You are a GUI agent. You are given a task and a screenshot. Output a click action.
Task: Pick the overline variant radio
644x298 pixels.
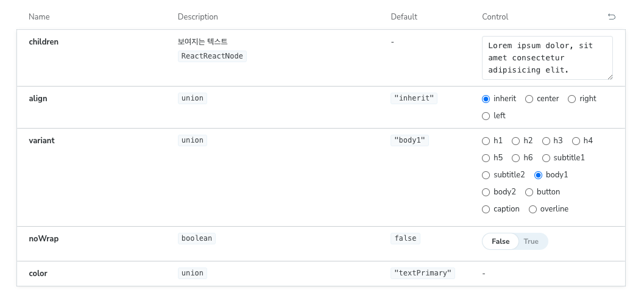pos(533,209)
